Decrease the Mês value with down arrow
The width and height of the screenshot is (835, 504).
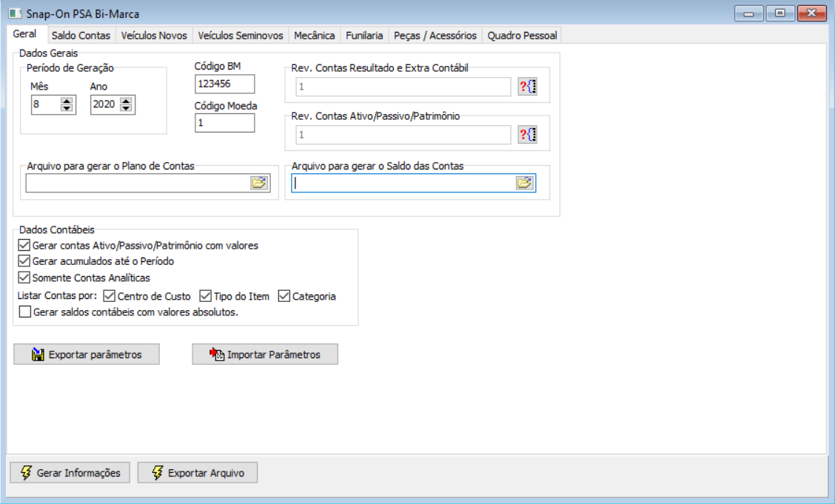point(67,108)
